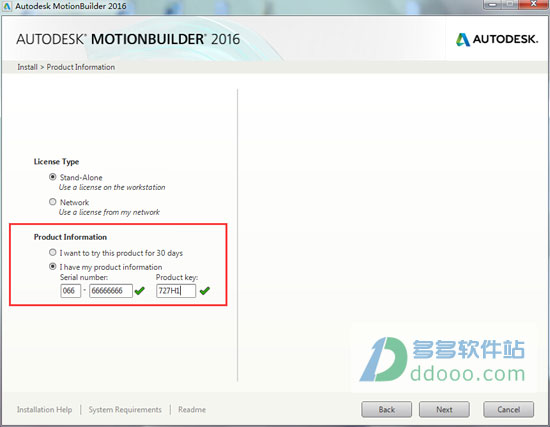Proceed with the Next button
550x427 pixels.
coord(444,409)
